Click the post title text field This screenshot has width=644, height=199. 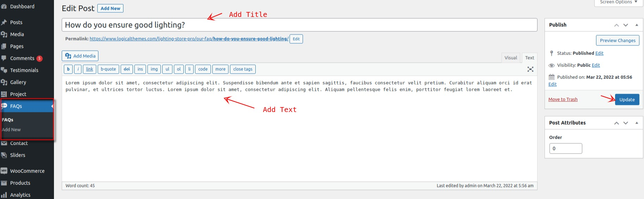[x=299, y=25]
